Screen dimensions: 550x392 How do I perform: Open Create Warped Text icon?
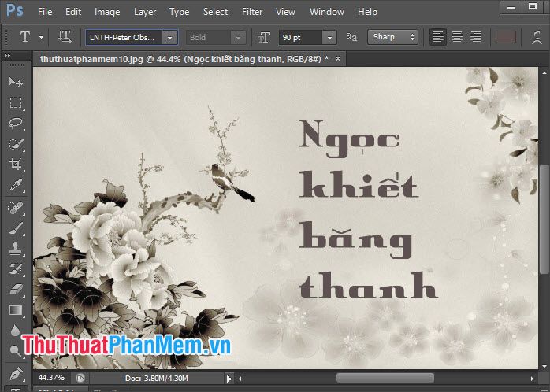coord(537,37)
